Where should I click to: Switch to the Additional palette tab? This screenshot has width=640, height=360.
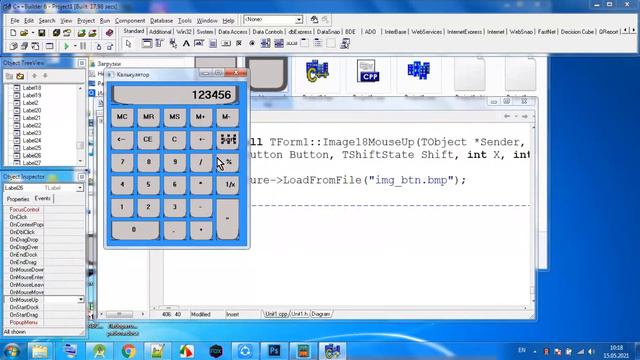pyautogui.click(x=160, y=31)
